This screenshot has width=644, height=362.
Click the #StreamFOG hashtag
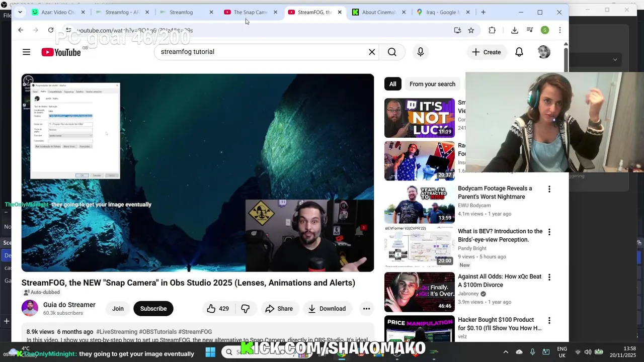tap(195, 332)
